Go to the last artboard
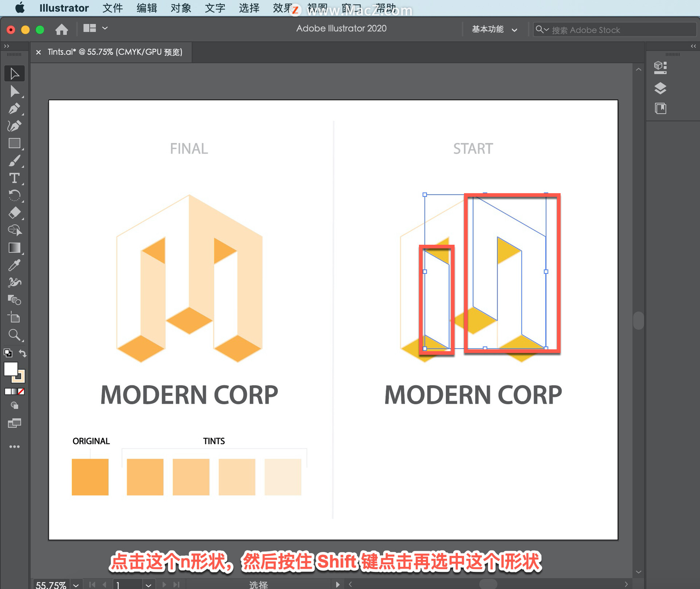 tap(176, 585)
